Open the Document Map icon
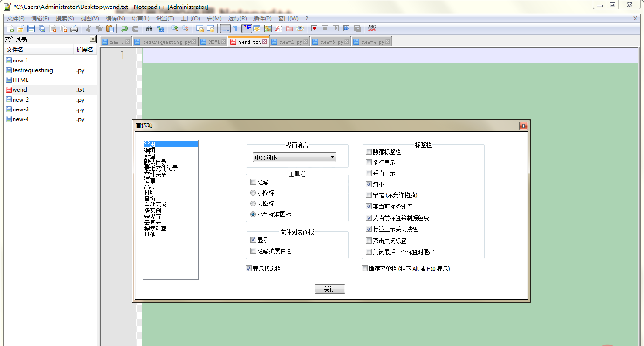Viewport: 644px width, 346px height. tap(267, 28)
